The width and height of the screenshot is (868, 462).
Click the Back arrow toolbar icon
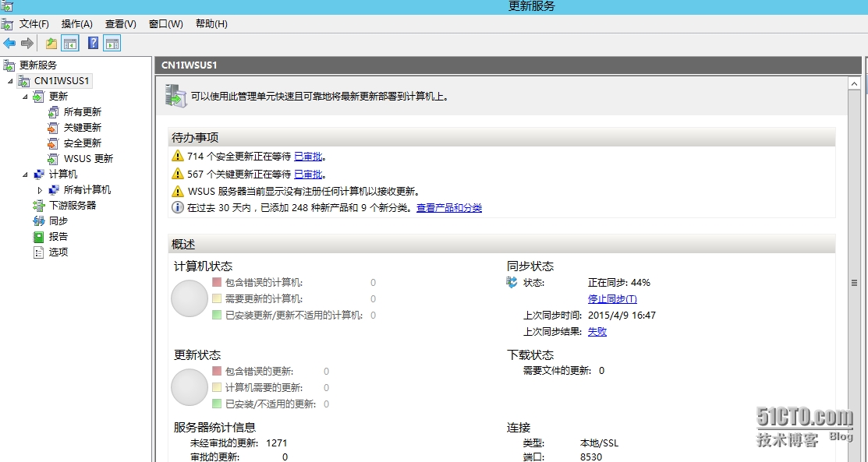click(x=9, y=43)
